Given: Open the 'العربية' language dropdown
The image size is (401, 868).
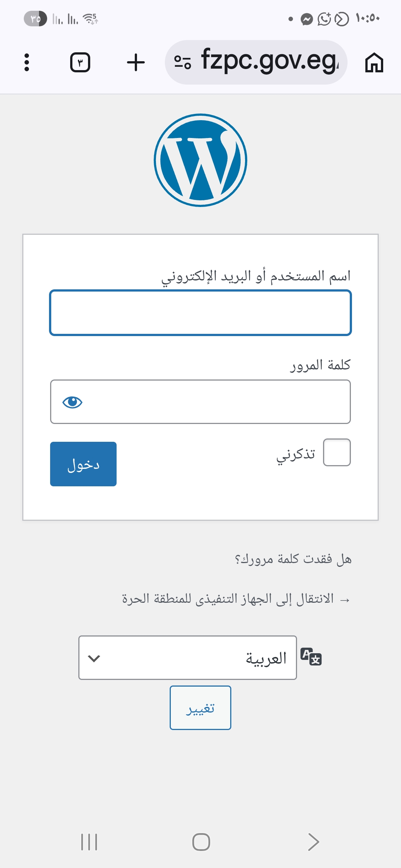Looking at the screenshot, I should (x=188, y=658).
